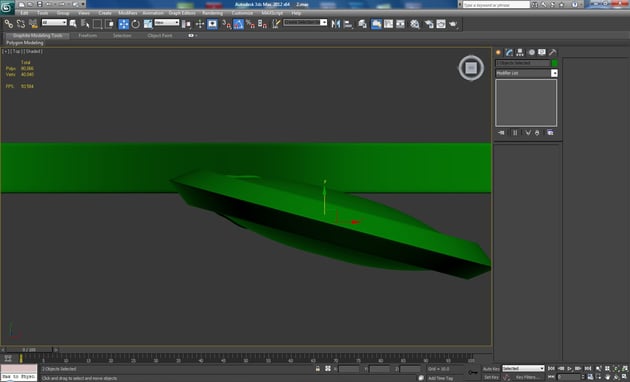The height and width of the screenshot is (382, 630).
Task: Click the viewport [+] label menu
Action: pyautogui.click(x=6, y=51)
